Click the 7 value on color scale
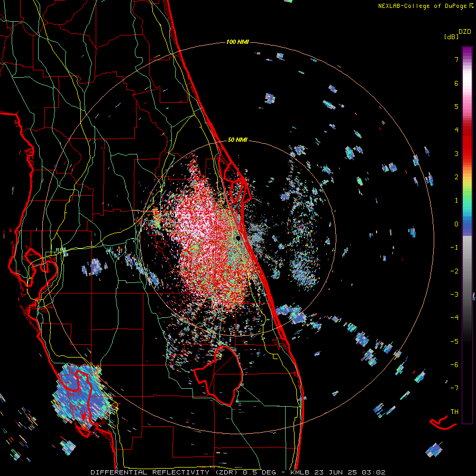Screen dimensions: 476x476 [x=456, y=59]
